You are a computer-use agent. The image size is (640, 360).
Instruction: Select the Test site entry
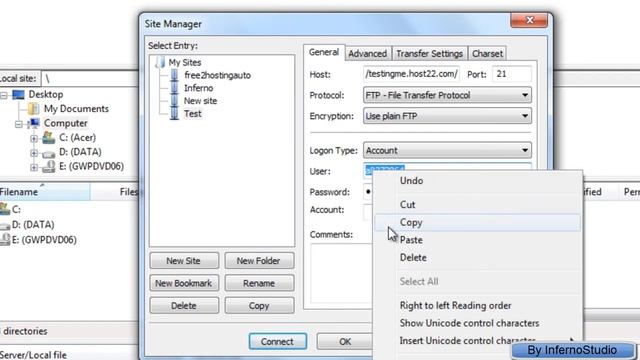tap(193, 113)
